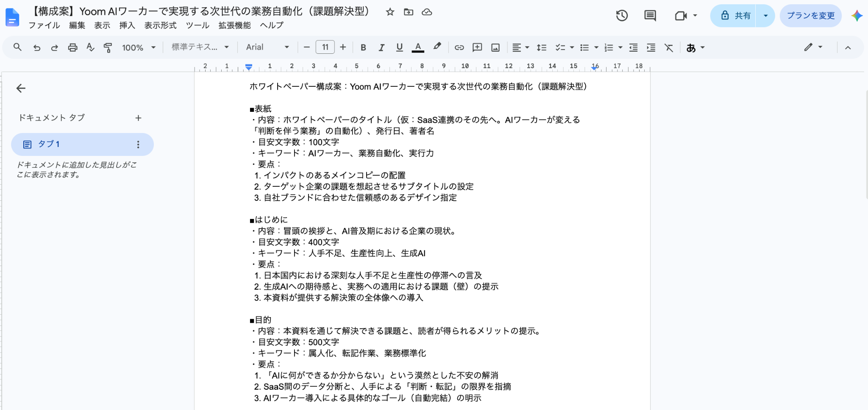Open the タブ 1 options menu
The width and height of the screenshot is (868, 410).
138,144
